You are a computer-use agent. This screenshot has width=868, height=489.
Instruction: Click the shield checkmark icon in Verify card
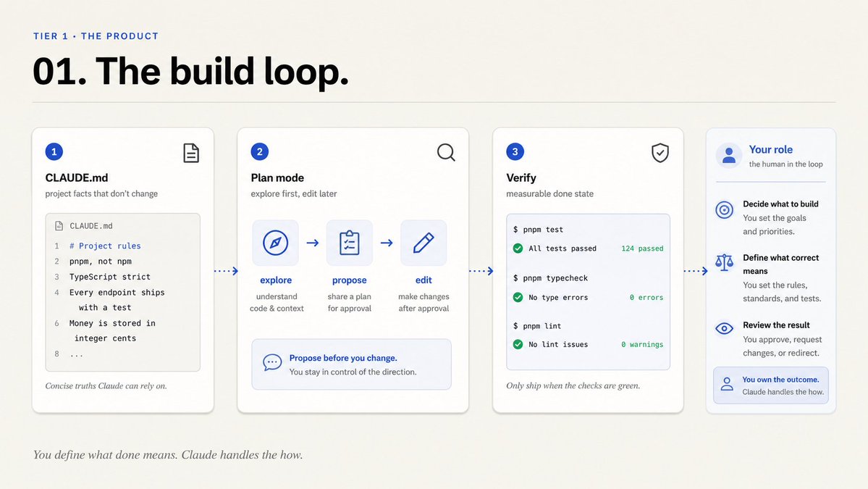click(x=660, y=153)
